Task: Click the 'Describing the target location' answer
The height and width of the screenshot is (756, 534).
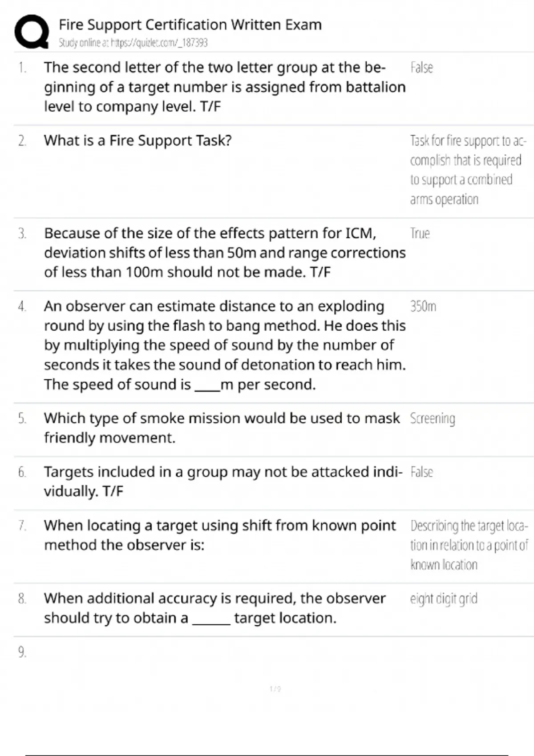Action: [469, 545]
